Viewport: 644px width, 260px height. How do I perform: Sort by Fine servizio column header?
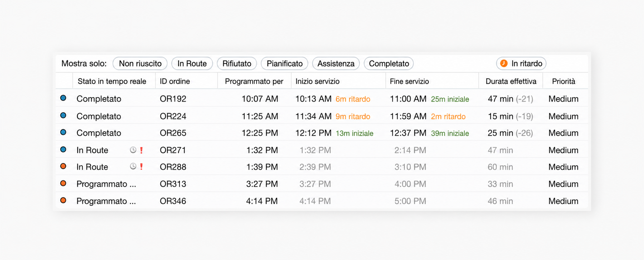[x=409, y=81]
